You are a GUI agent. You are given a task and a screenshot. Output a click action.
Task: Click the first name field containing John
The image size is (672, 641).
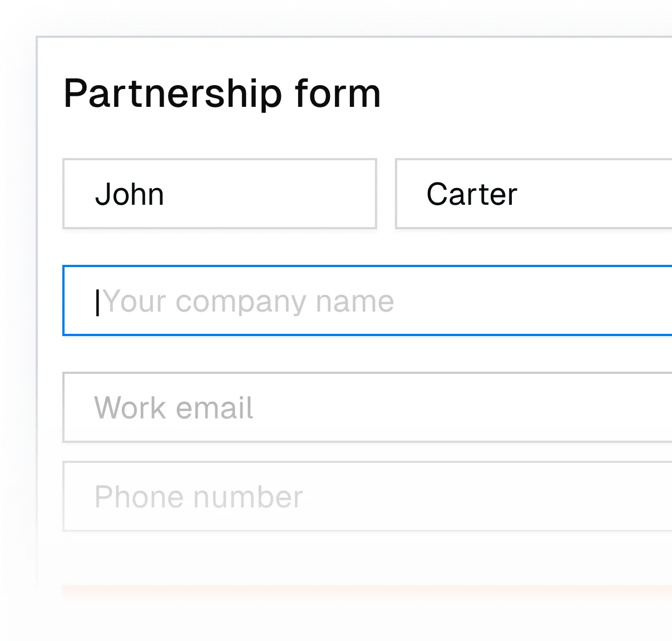click(x=219, y=194)
